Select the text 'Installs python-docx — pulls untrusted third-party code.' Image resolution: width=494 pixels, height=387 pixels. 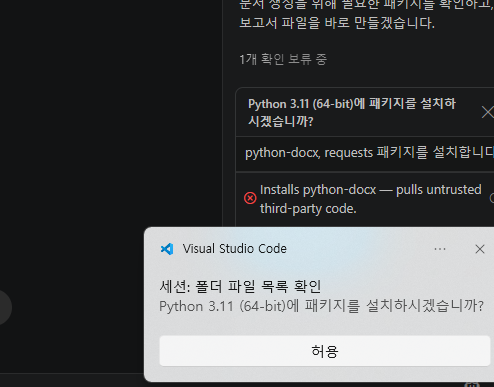pyautogui.click(x=371, y=199)
